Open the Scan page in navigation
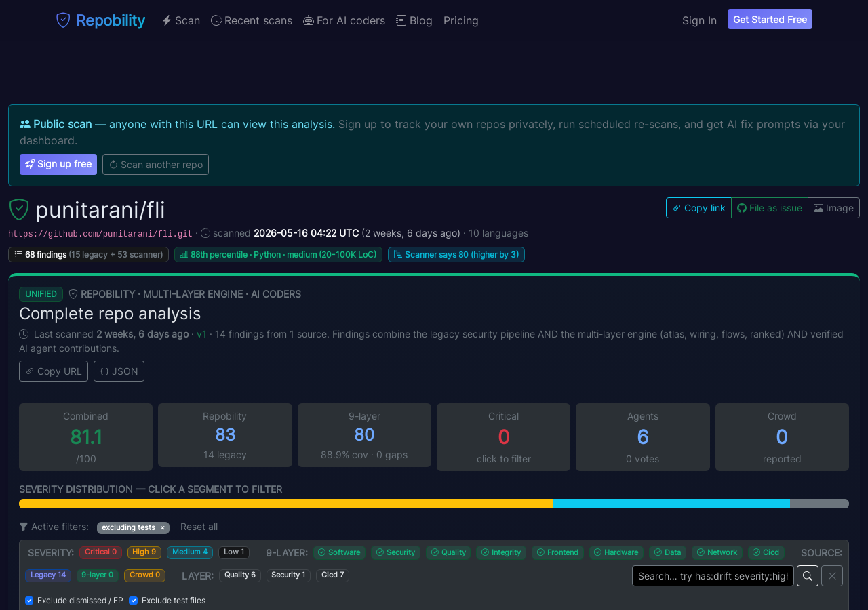 pos(181,20)
